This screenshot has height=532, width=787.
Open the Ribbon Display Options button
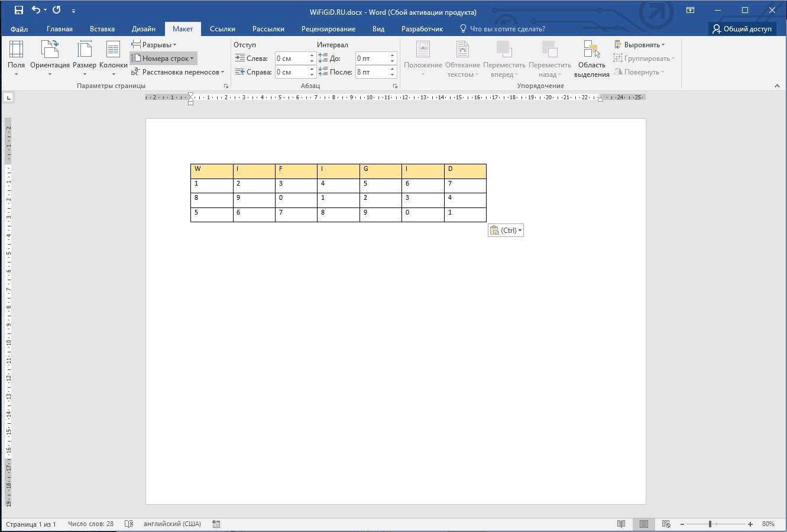coord(690,10)
